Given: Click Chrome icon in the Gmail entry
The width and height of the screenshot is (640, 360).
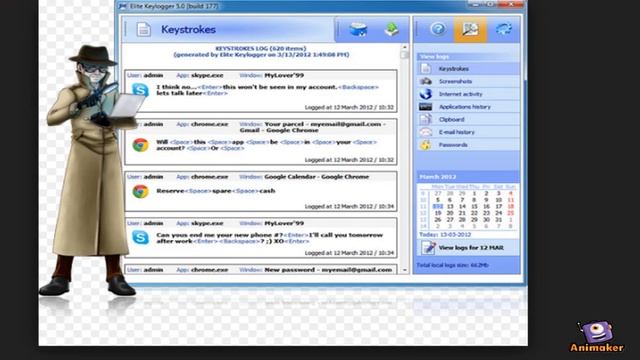Looking at the screenshot, I should coord(140,145).
